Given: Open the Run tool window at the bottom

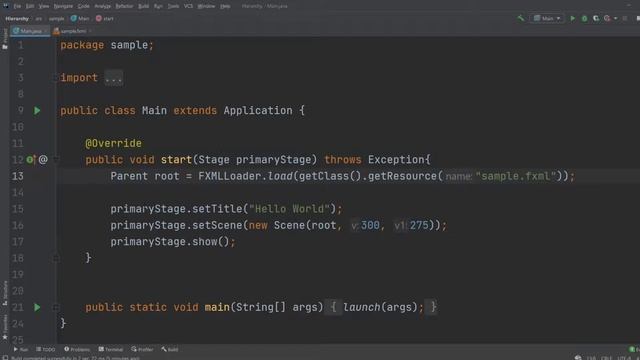Looking at the screenshot, I should [x=21, y=349].
